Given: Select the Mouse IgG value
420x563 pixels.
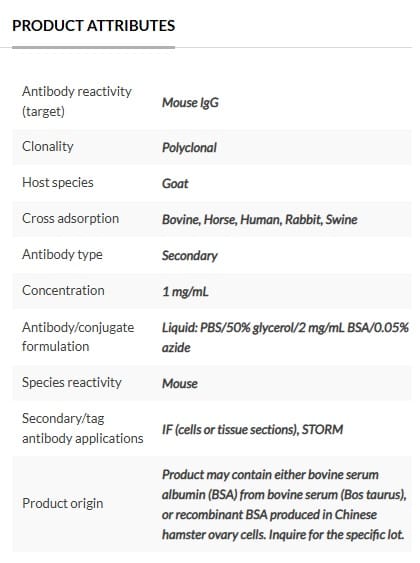Looking at the screenshot, I should tap(190, 103).
